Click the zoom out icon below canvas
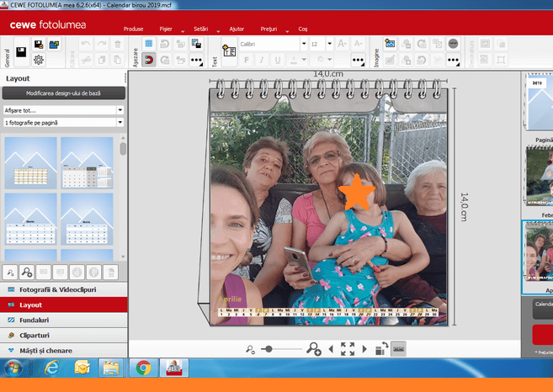 [250, 349]
